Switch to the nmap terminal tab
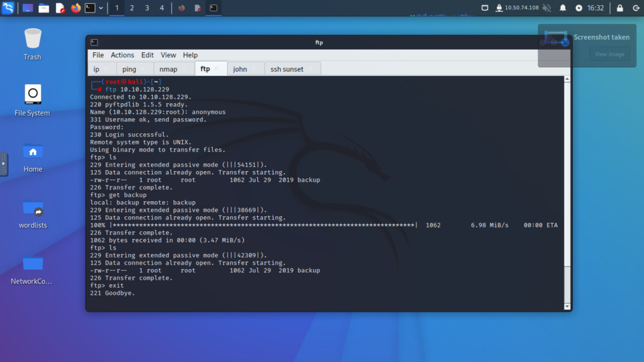This screenshot has height=362, width=644. pyautogui.click(x=168, y=69)
